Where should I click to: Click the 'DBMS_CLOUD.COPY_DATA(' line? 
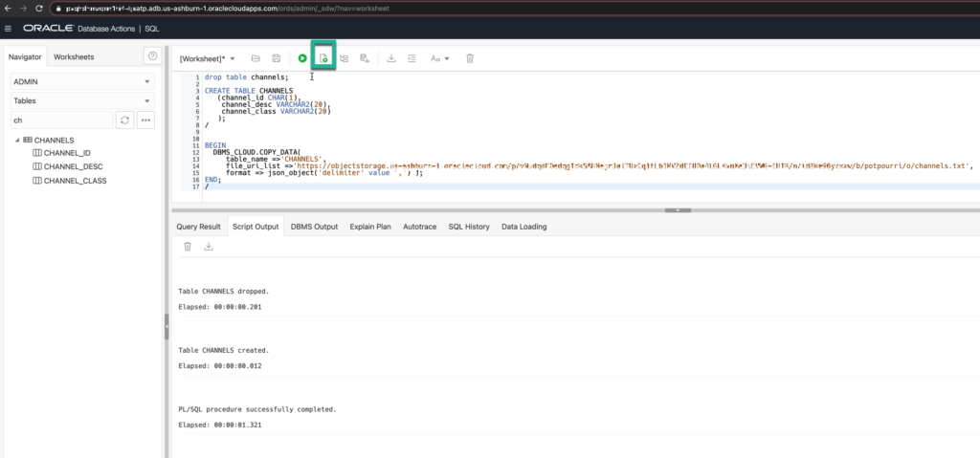256,152
